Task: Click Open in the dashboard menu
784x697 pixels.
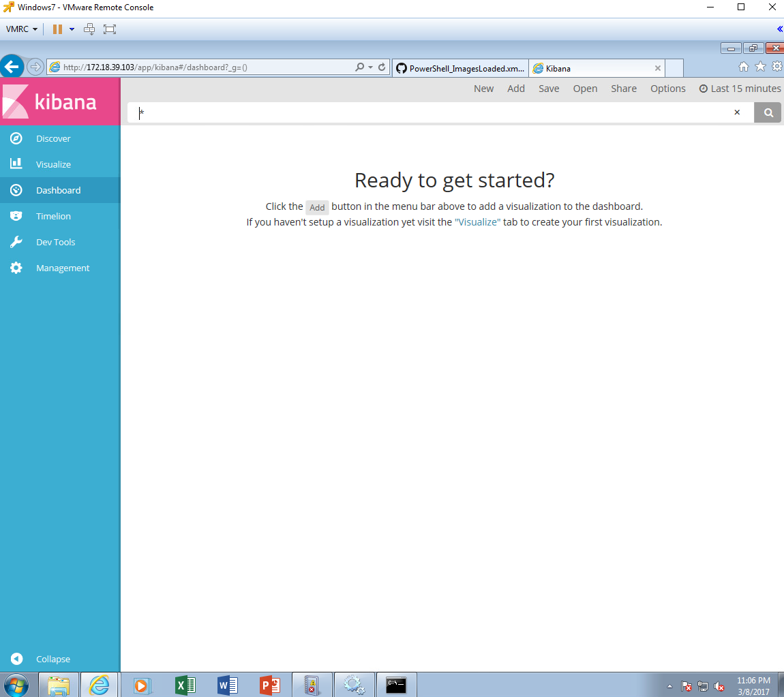Action: click(585, 89)
